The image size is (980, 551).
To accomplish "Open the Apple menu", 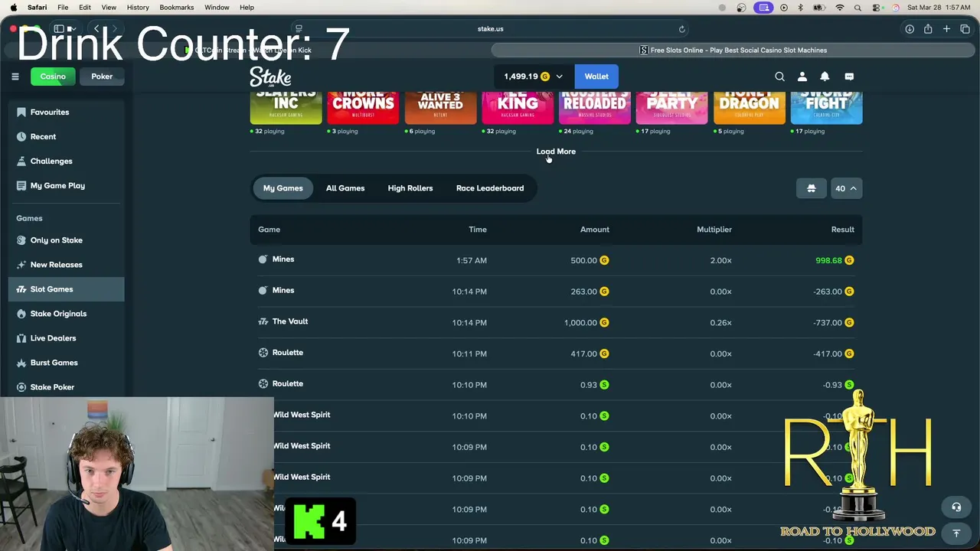I will [x=13, y=8].
